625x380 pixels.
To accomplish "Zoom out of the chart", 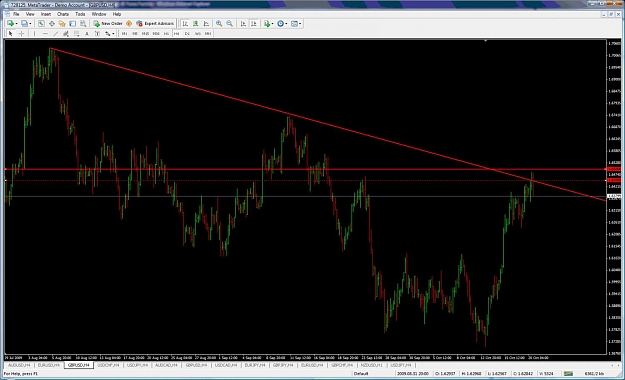I will [230, 24].
